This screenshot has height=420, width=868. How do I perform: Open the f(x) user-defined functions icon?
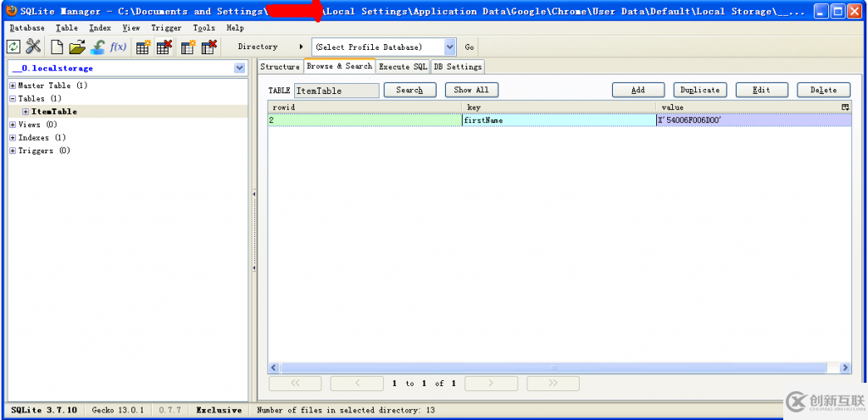118,47
